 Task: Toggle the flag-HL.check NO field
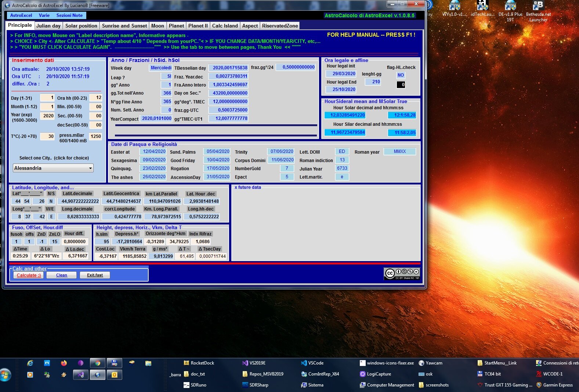(x=401, y=75)
